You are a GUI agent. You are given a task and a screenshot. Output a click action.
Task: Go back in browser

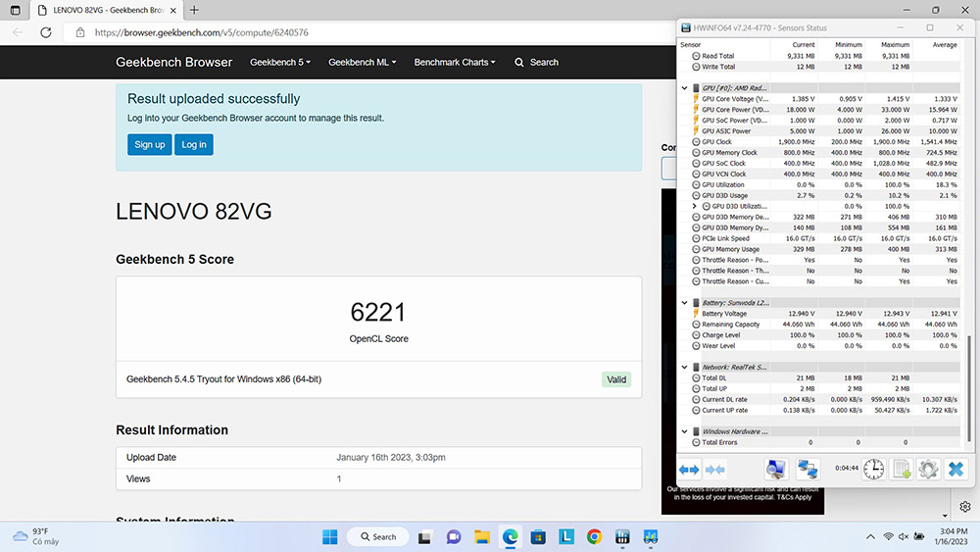click(18, 32)
